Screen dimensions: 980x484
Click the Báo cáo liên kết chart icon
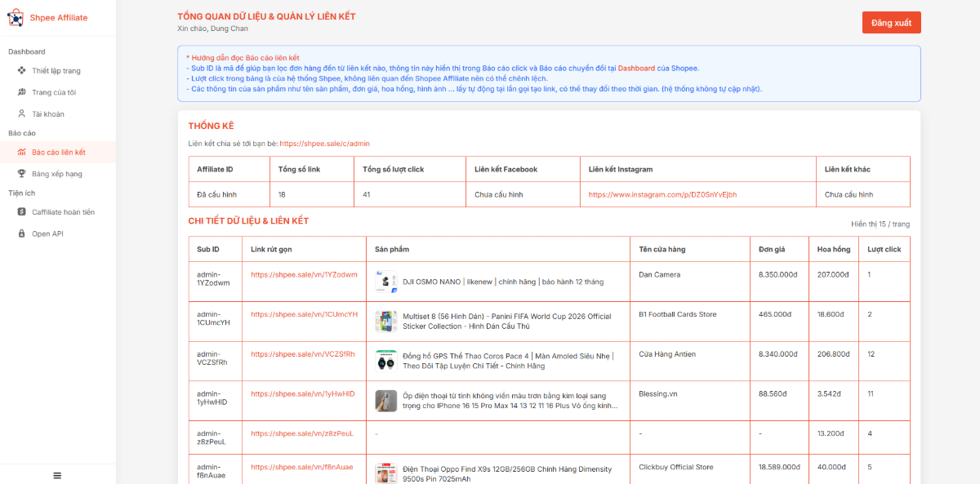tap(22, 152)
